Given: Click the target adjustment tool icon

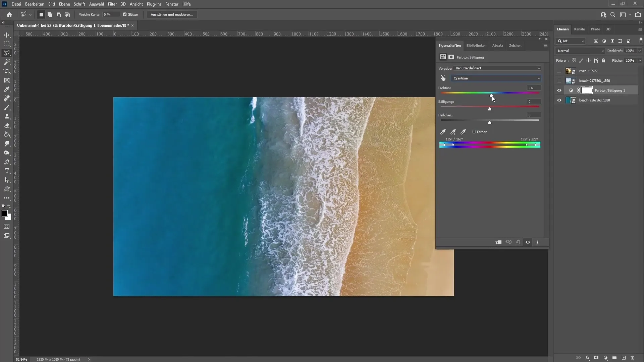Looking at the screenshot, I should [x=443, y=78].
